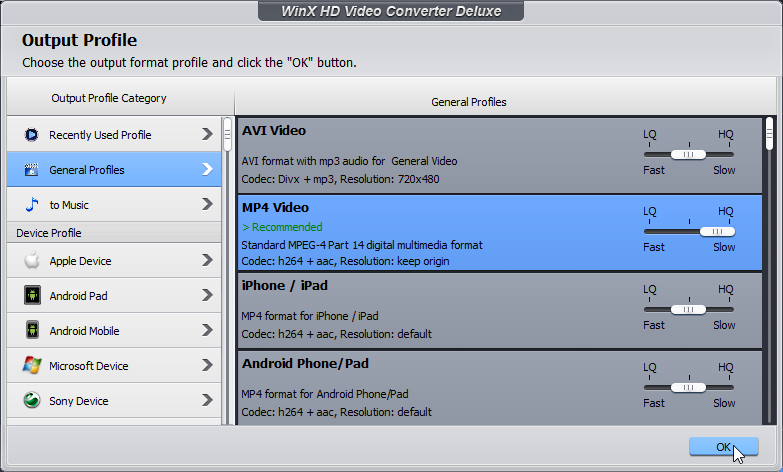Viewport: 783px width, 472px height.
Task: Expand the to Music category arrow
Action: 207,205
